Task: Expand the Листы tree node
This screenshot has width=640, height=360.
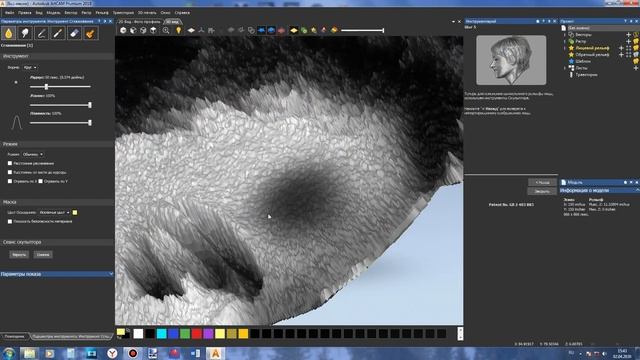Action: click(565, 68)
